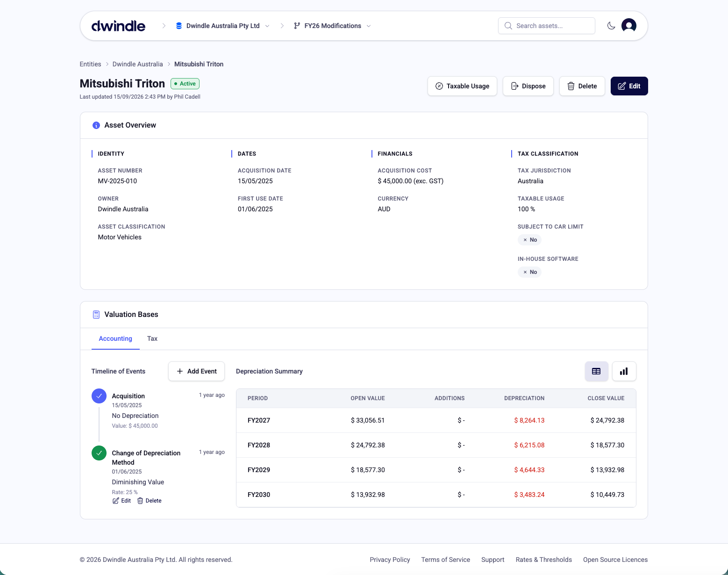Click the Valuation Bases calculator icon
This screenshot has height=575, width=728.
[96, 315]
